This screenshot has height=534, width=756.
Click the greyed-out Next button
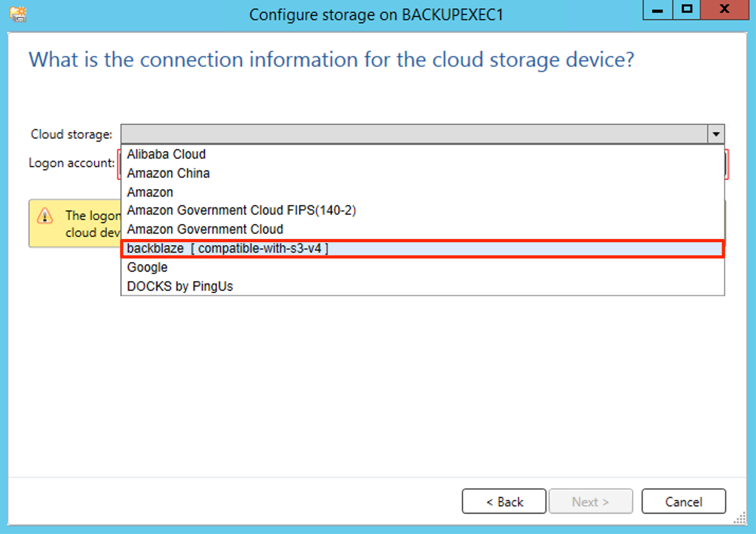pos(591,501)
